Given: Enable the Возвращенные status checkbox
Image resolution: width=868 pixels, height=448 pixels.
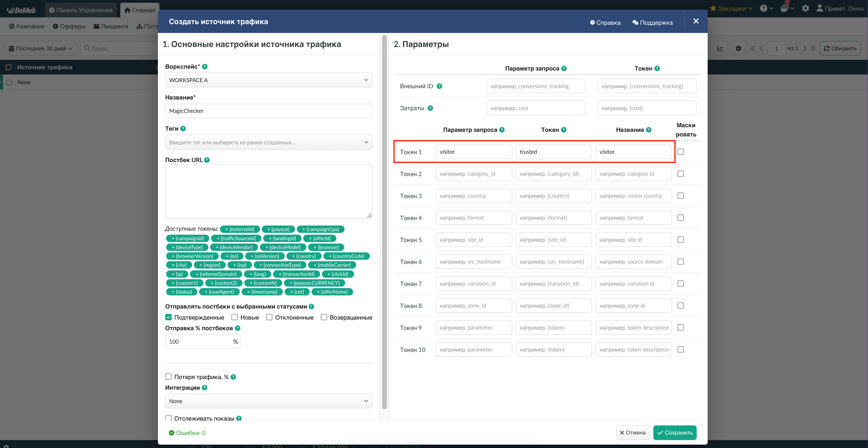Looking at the screenshot, I should pyautogui.click(x=324, y=317).
